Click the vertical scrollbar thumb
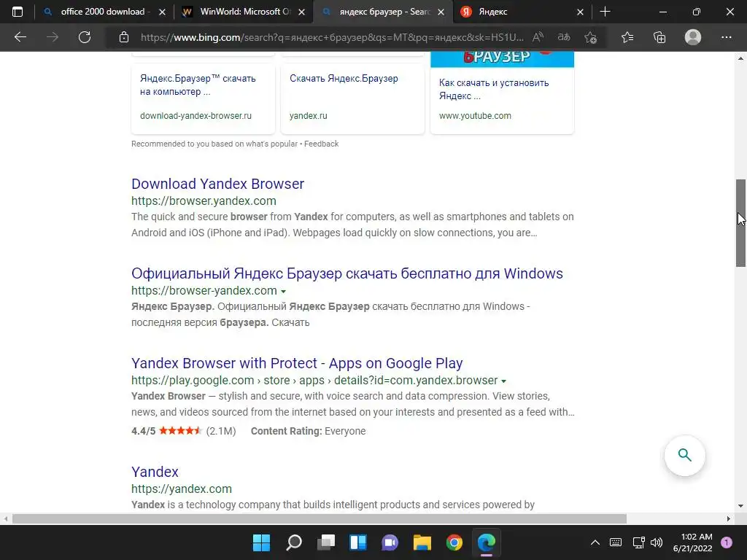Screen dimensions: 747x560 point(740,223)
